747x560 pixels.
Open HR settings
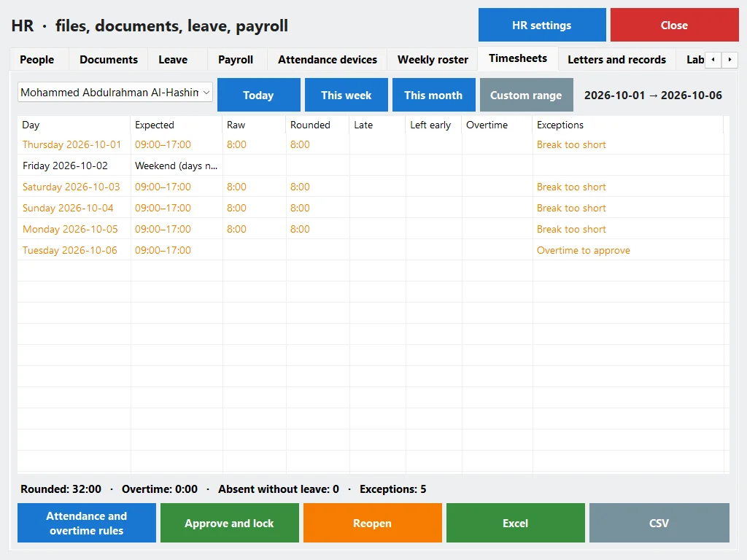542,26
